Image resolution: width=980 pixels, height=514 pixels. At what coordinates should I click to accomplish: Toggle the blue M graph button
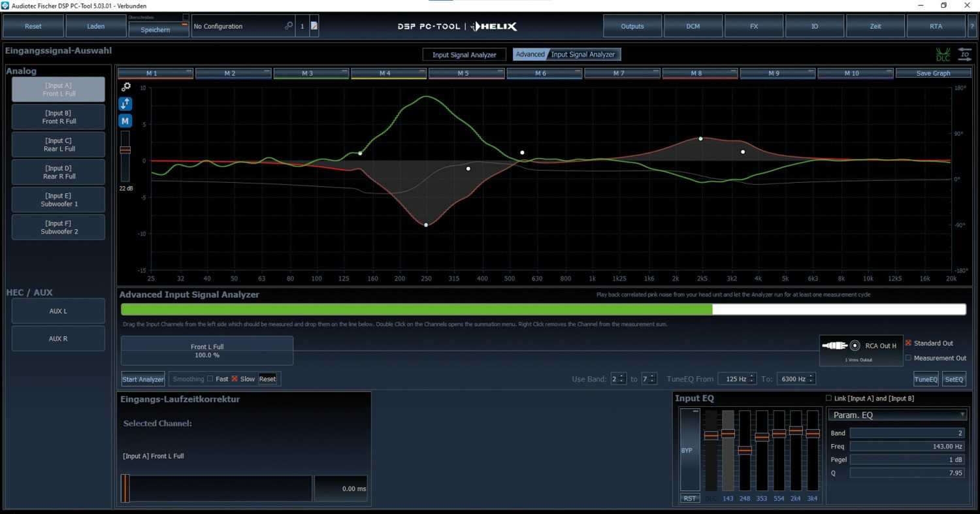pos(125,121)
